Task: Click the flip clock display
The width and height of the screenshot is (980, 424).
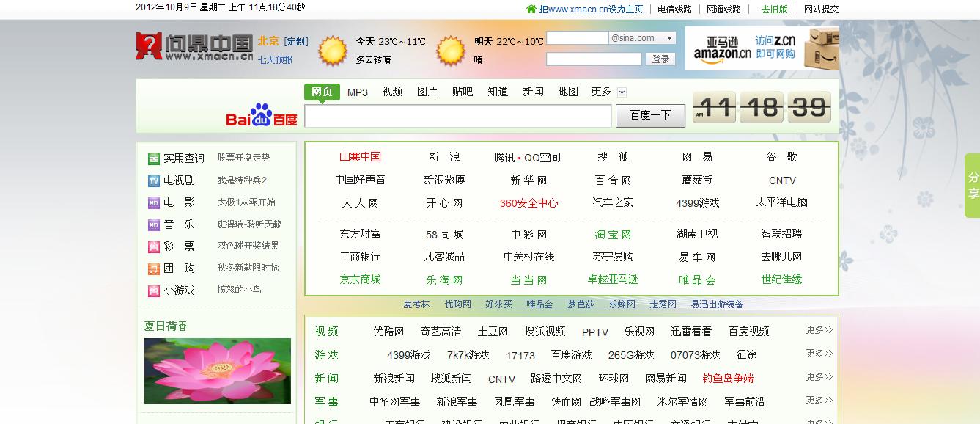Action: [762, 108]
